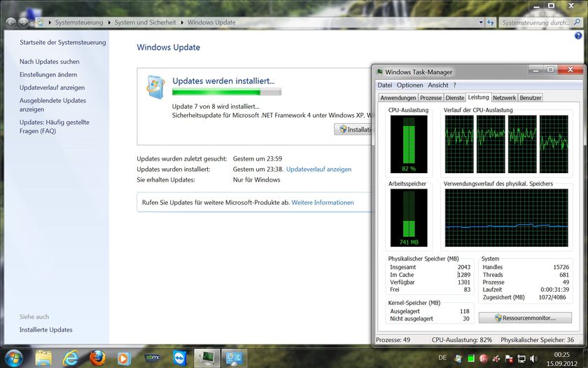Click Nach Updates suchen

50,62
